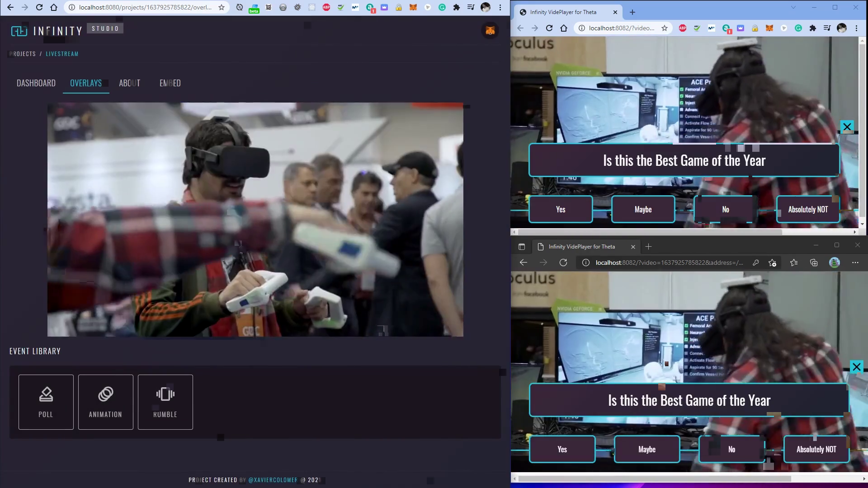
Task: Bookmark studio page with star icon
Action: tap(222, 7)
